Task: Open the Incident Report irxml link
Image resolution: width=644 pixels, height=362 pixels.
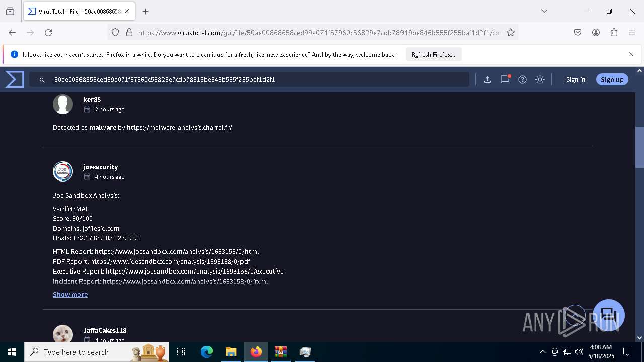Action: point(185,281)
